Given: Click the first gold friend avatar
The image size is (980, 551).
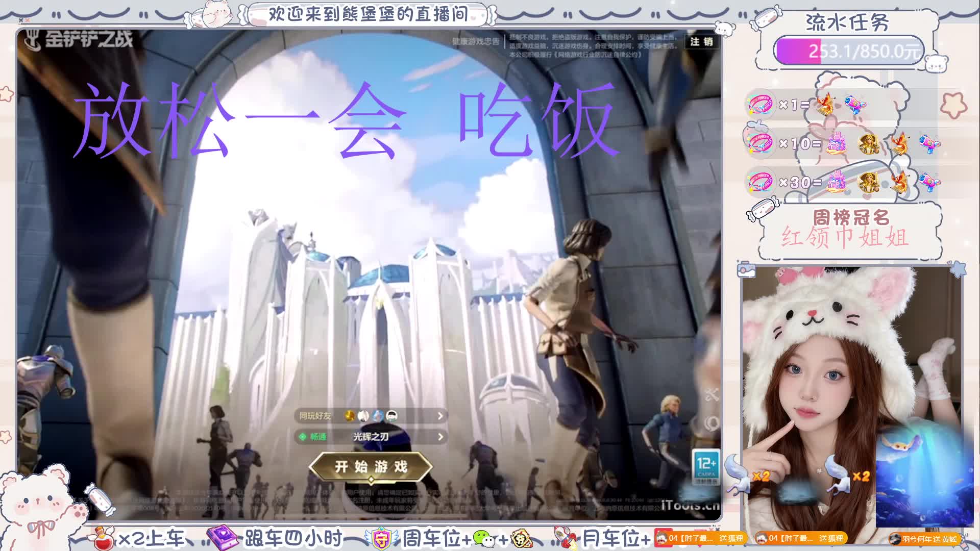Looking at the screenshot, I should pos(350,416).
